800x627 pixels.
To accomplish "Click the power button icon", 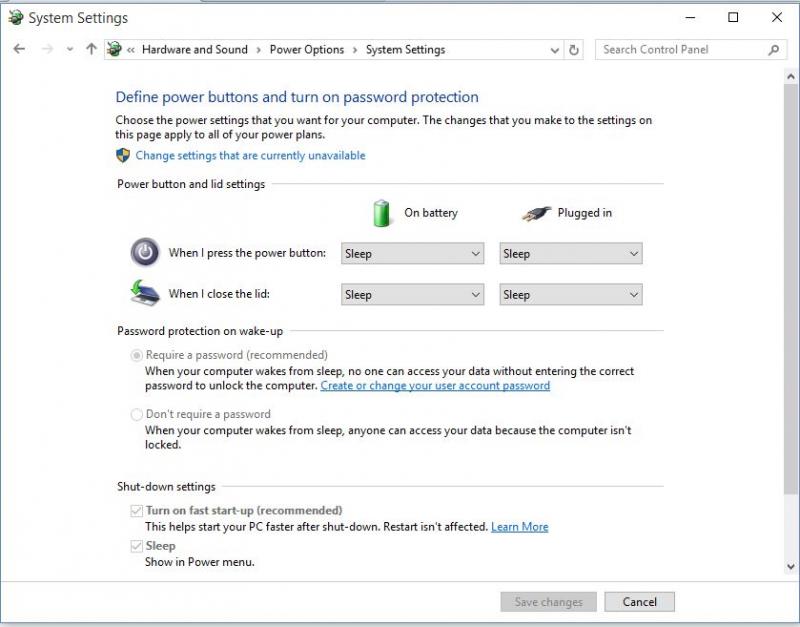I will [145, 253].
